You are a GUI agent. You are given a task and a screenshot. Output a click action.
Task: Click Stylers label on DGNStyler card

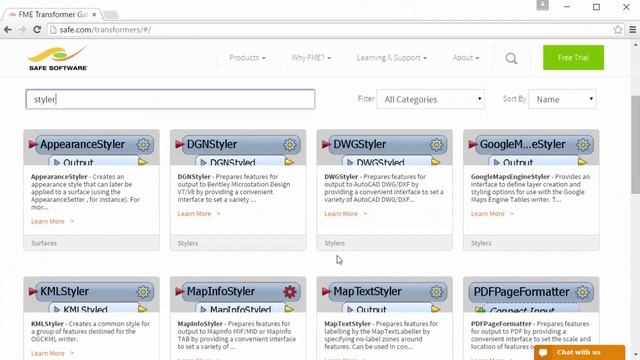click(188, 243)
